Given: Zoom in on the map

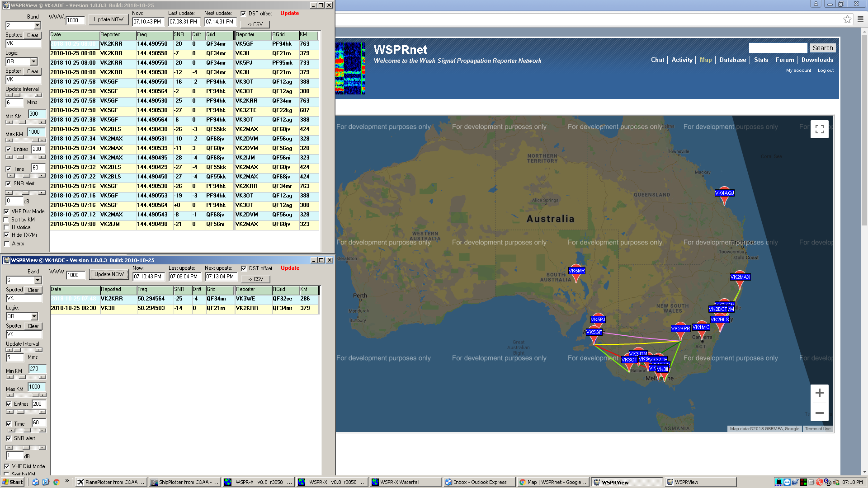Looking at the screenshot, I should point(819,393).
